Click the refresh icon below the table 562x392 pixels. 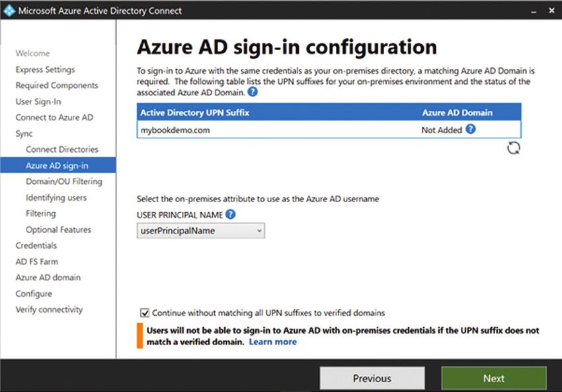pos(513,147)
